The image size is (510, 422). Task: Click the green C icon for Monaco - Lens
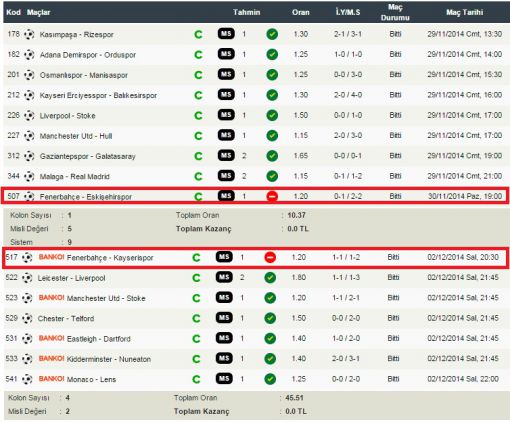pyautogui.click(x=196, y=379)
